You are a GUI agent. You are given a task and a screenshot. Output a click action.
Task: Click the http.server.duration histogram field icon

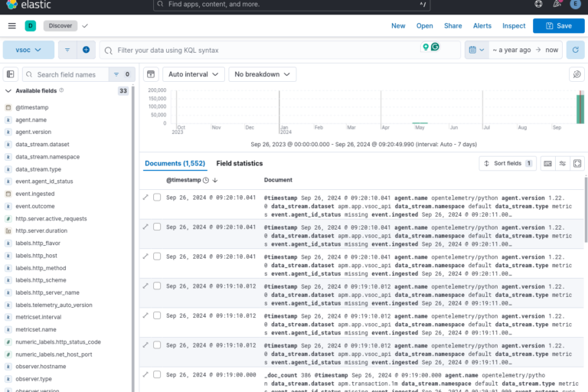point(8,230)
